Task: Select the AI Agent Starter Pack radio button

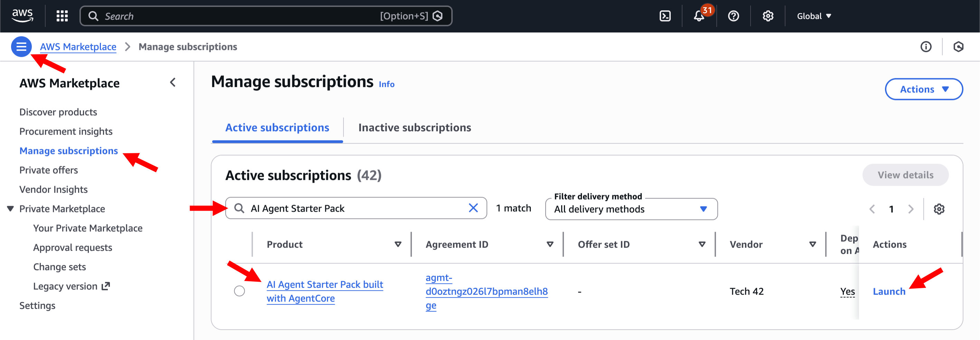Action: [x=239, y=291]
